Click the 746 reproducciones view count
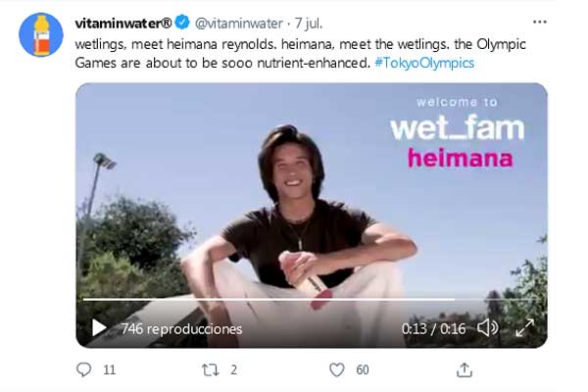588x392 pixels. (x=180, y=328)
